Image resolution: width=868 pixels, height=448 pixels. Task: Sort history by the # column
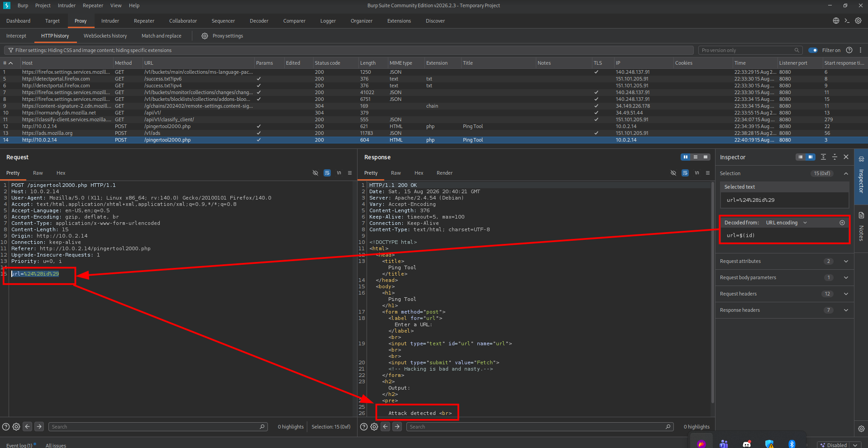8,63
